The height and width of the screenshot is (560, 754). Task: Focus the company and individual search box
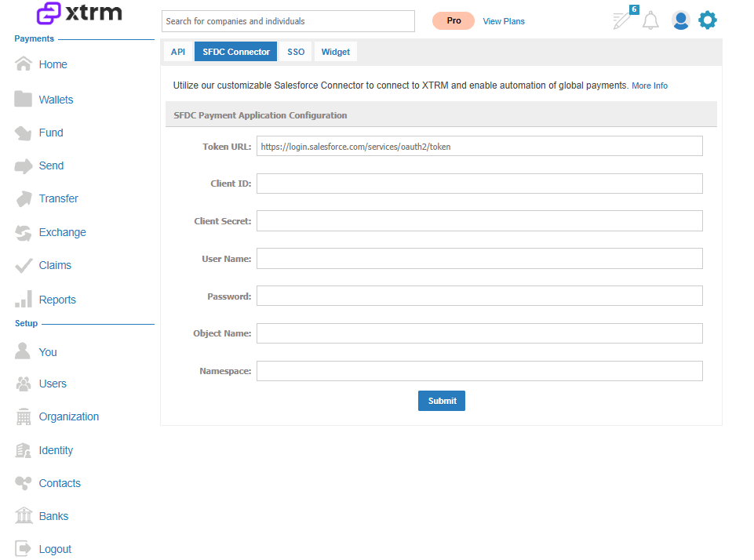288,21
